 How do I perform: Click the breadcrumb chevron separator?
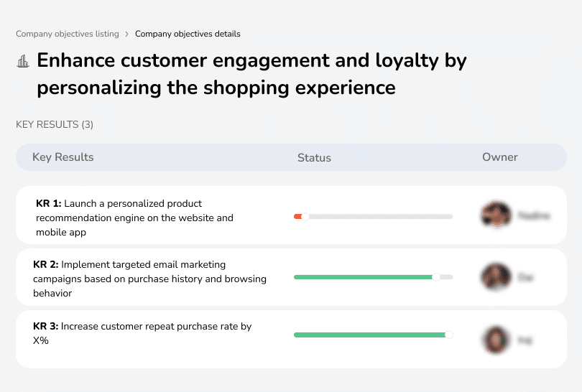coord(126,34)
